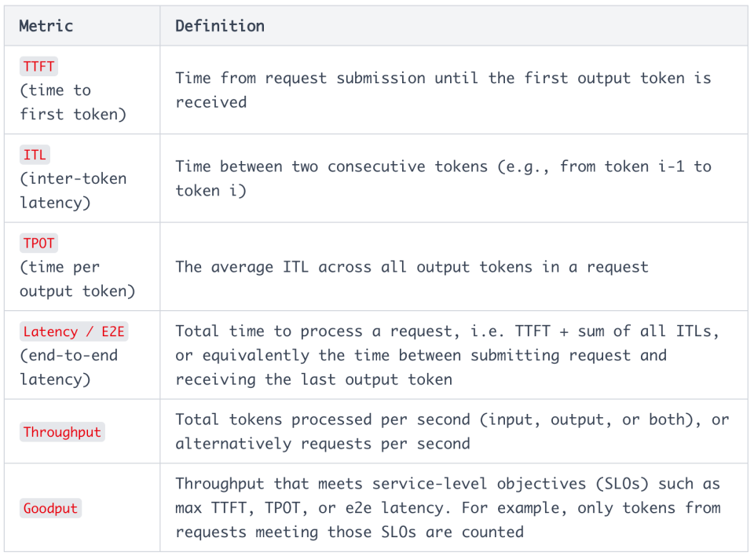Select the red Throughput code tag

click(62, 432)
